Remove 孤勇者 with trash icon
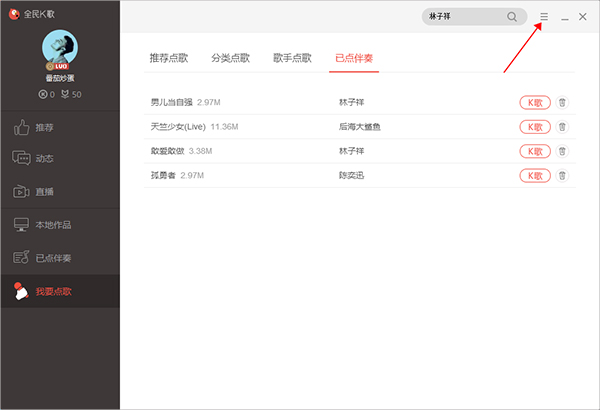This screenshot has height=410, width=600. (x=562, y=175)
